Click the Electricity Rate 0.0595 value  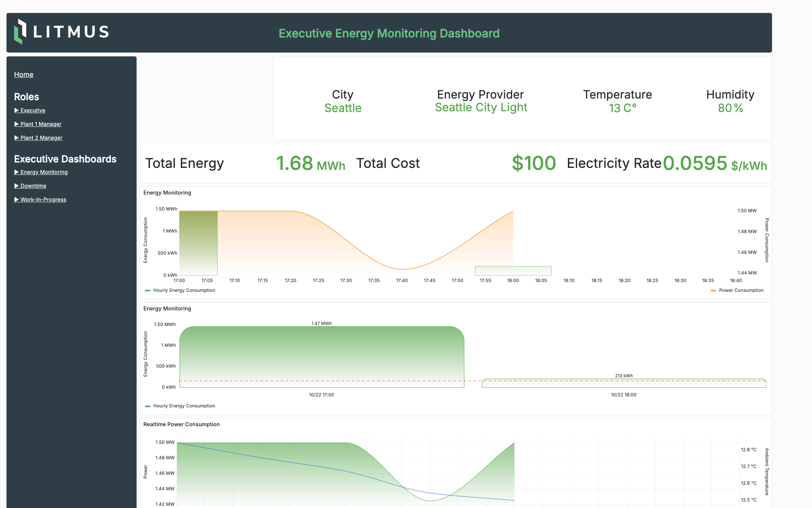[x=715, y=164]
